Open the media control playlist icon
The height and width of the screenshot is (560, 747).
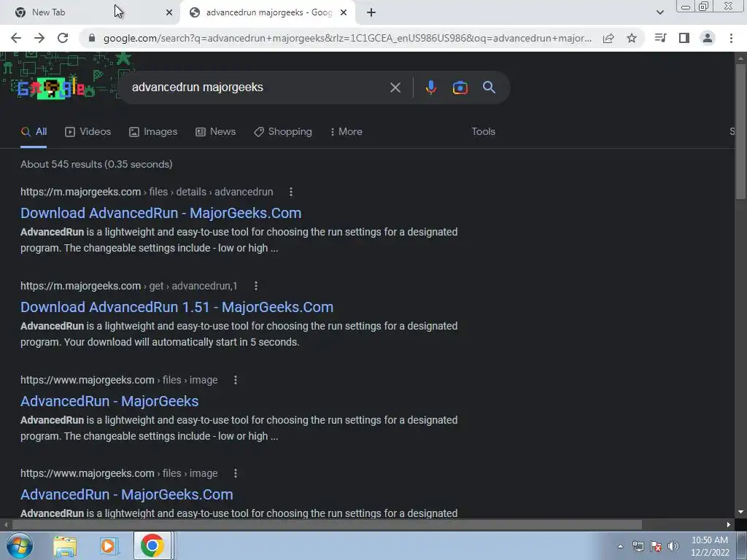[x=661, y=38]
